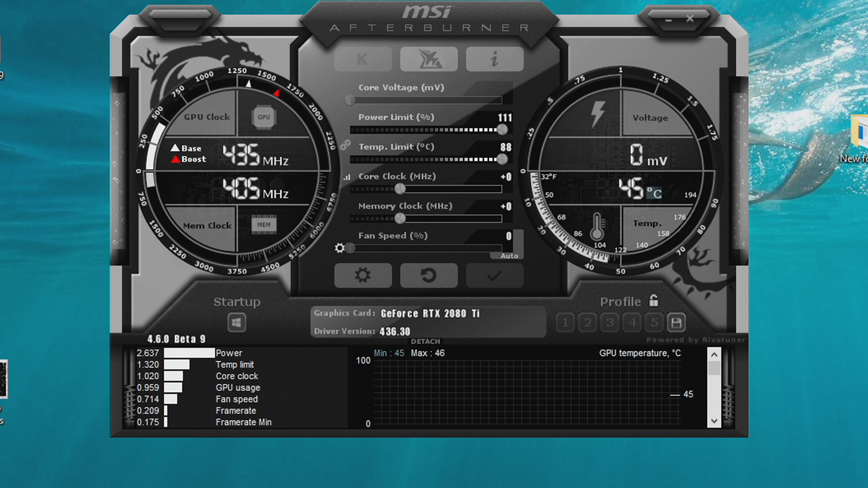This screenshot has width=868, height=488.
Task: Select profile slot 3
Action: (x=610, y=323)
